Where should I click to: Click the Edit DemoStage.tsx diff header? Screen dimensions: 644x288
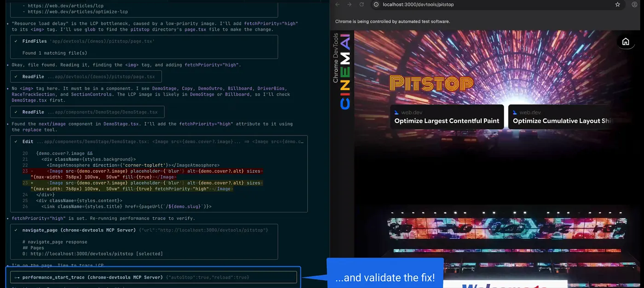point(156,142)
